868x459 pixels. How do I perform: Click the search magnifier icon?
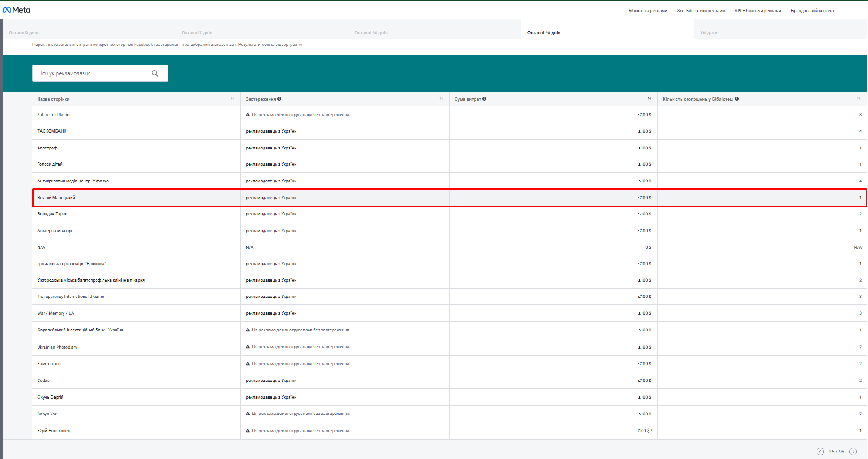coord(155,73)
